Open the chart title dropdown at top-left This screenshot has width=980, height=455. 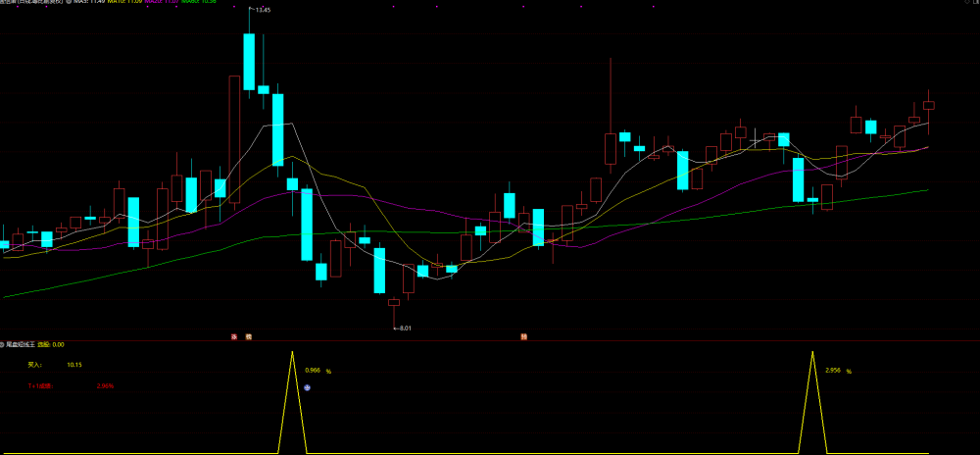click(31, 2)
